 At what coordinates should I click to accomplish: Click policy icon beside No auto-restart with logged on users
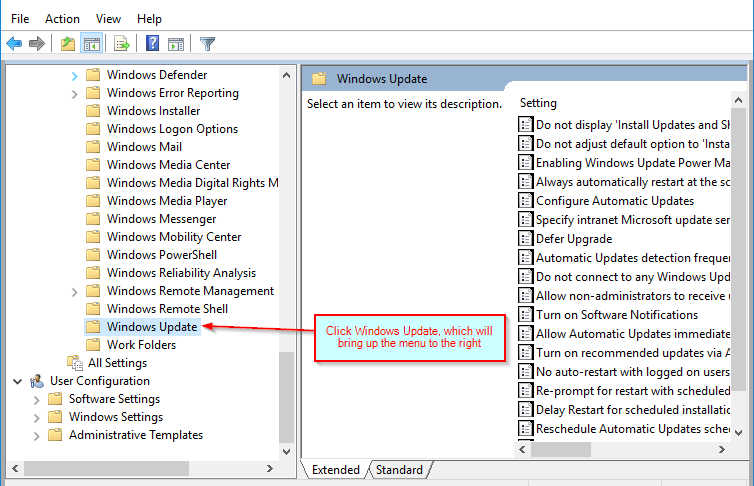(x=526, y=372)
